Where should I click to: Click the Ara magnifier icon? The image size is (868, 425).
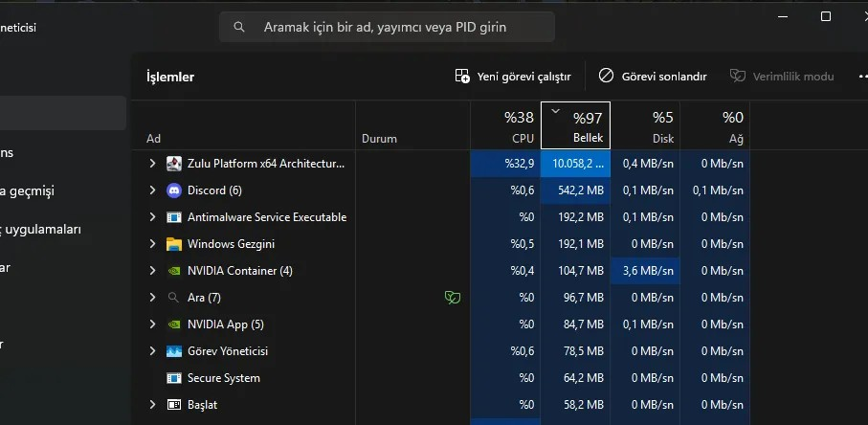coord(173,298)
